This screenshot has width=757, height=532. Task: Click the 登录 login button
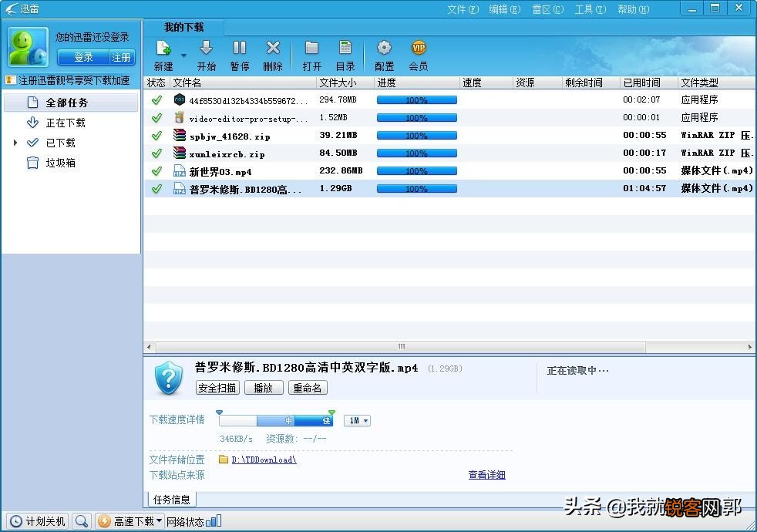point(83,58)
